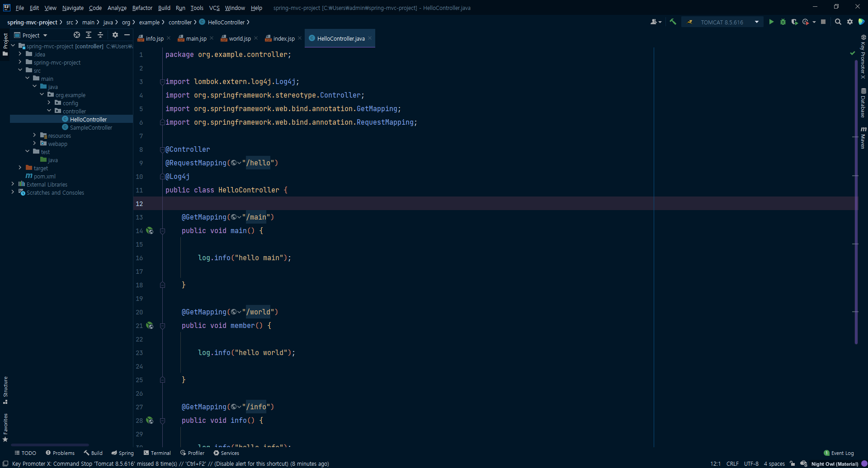Image resolution: width=868 pixels, height=468 pixels.
Task: Expand all nodes in the Project panel
Action: coord(89,35)
